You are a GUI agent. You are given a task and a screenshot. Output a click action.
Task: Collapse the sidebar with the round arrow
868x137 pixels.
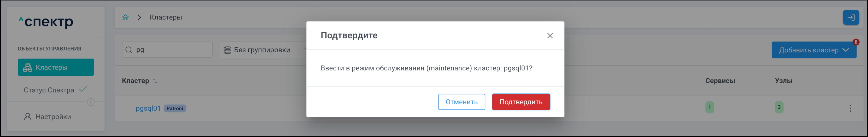[x=91, y=102]
